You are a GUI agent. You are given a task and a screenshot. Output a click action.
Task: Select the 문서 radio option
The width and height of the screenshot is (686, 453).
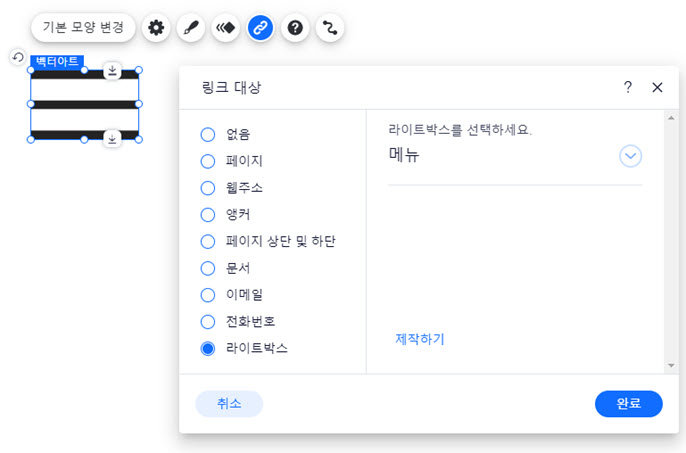208,268
